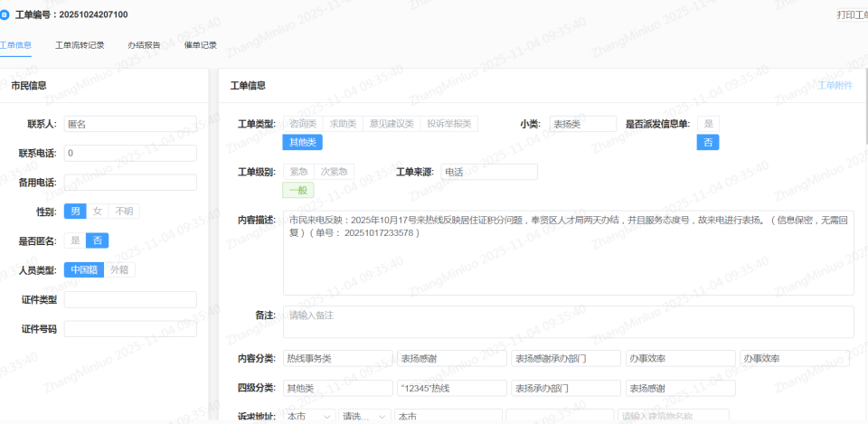Image resolution: width=868 pixels, height=424 pixels.
Task: Open the fourth 内容分类 办事效率 dropdown
Action: tap(680, 358)
